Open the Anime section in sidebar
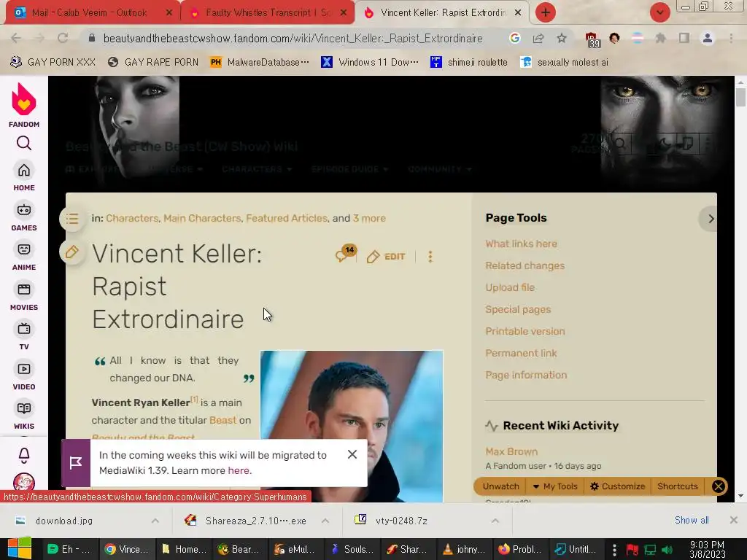Screen dimensions: 747x560 point(24,256)
